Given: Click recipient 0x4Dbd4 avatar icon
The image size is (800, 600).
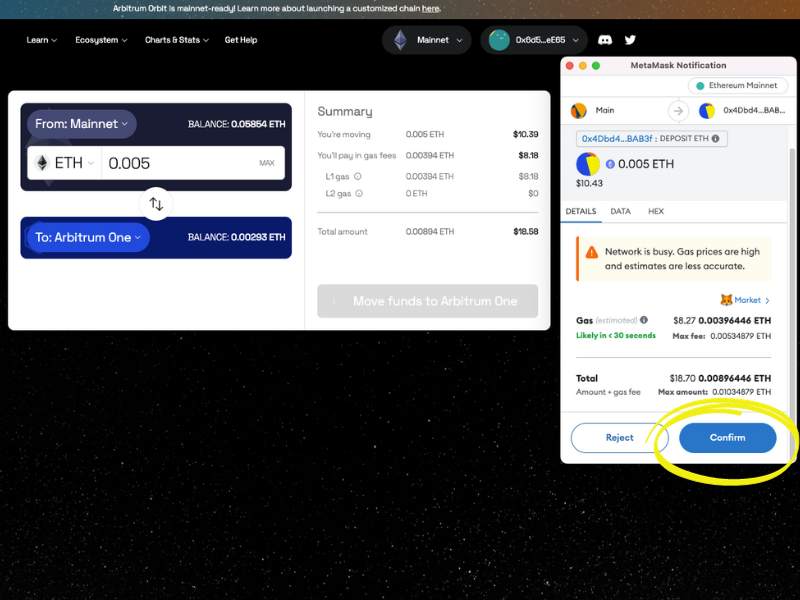Looking at the screenshot, I should pos(707,110).
